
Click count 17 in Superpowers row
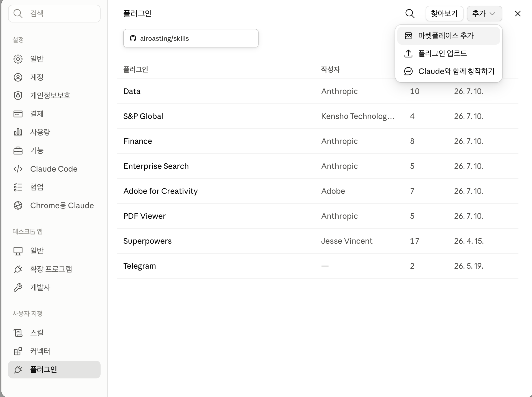coord(415,241)
